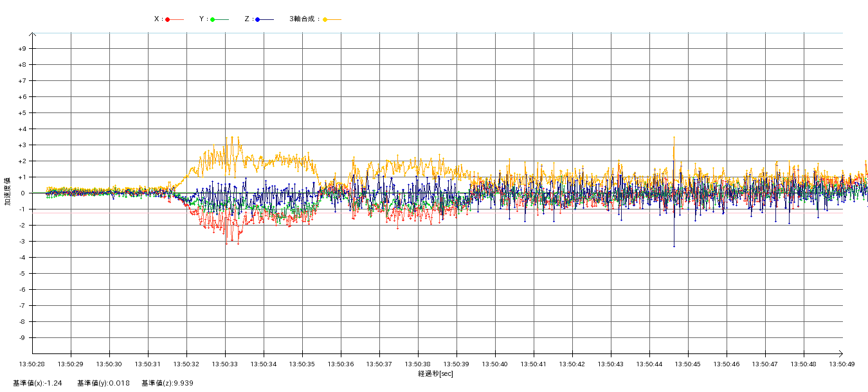Click the 加速度値 vertical axis title
The height and width of the screenshot is (392, 868).
click(x=8, y=191)
